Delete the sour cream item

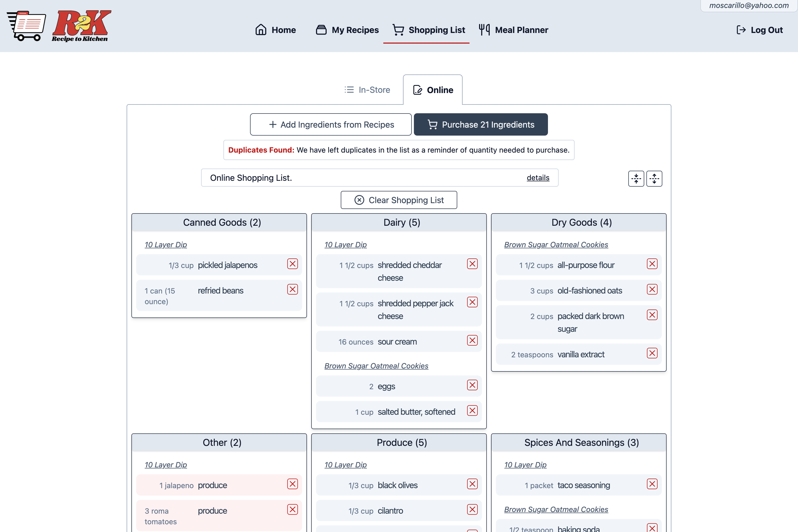[x=472, y=341]
